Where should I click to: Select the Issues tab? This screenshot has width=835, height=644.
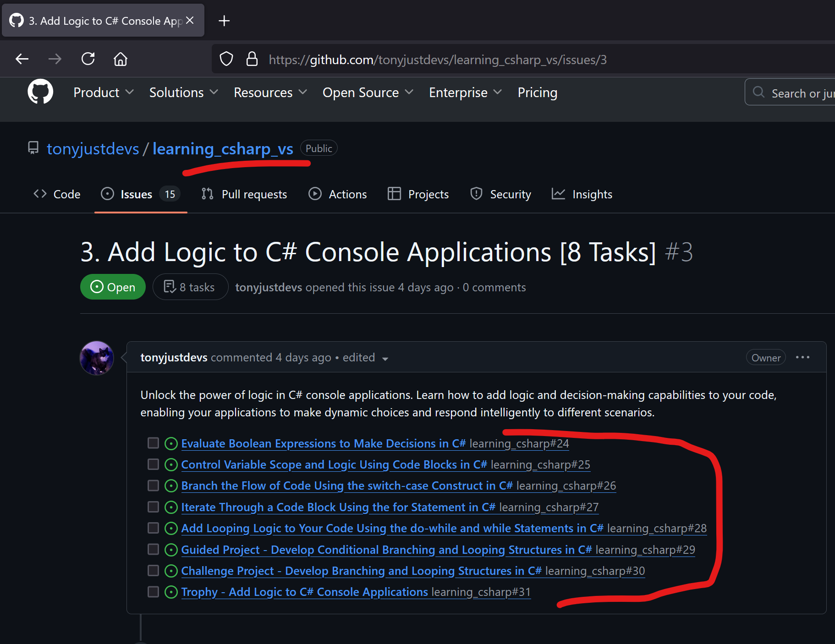point(141,194)
